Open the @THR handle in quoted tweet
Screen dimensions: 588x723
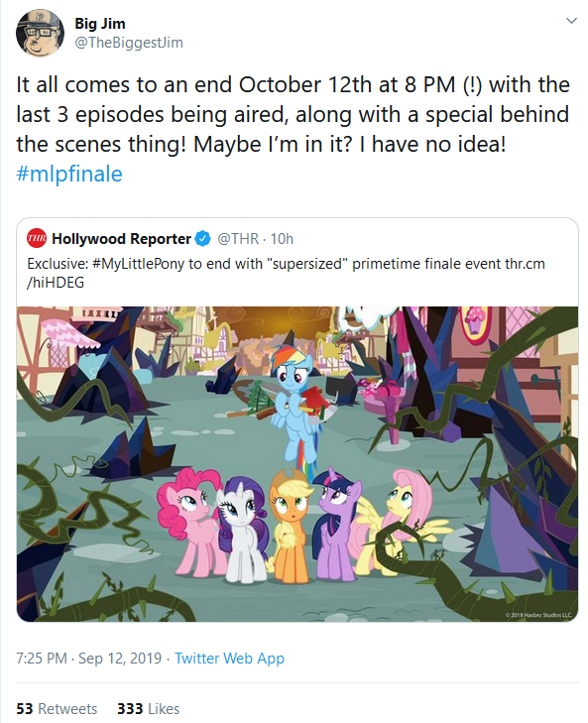click(x=238, y=239)
